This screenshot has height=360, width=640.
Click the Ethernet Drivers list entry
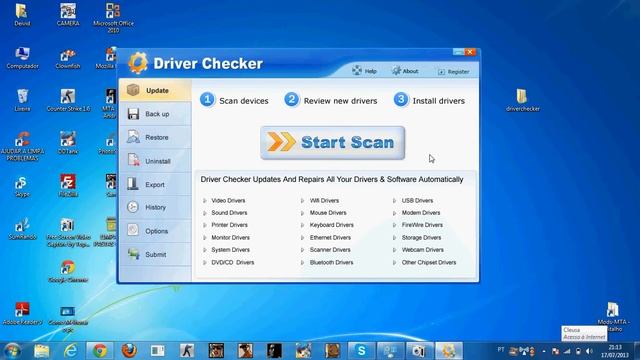[x=326, y=238]
